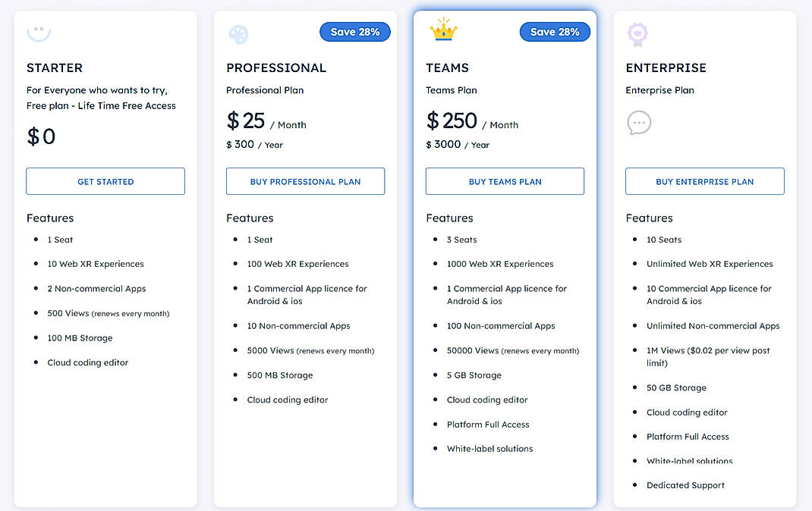Click the flower icon on Enterprise plan
This screenshot has height=511, width=812.
coord(637,34)
